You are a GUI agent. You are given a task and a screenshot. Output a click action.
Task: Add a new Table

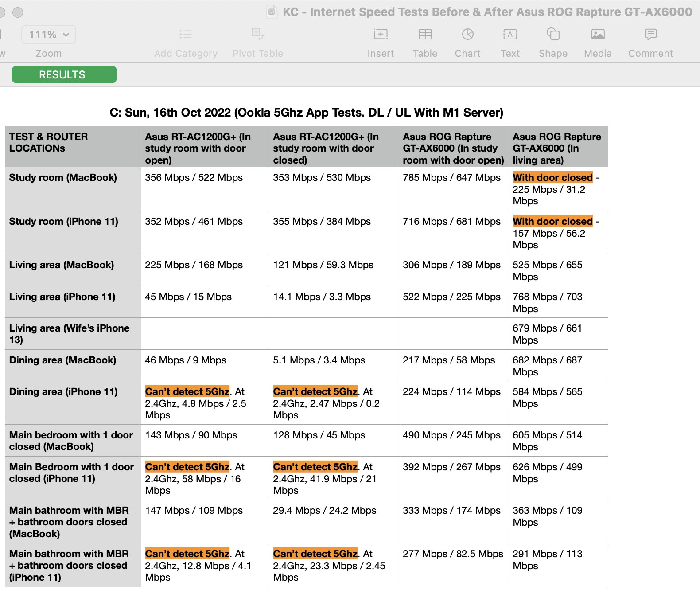pos(425,34)
